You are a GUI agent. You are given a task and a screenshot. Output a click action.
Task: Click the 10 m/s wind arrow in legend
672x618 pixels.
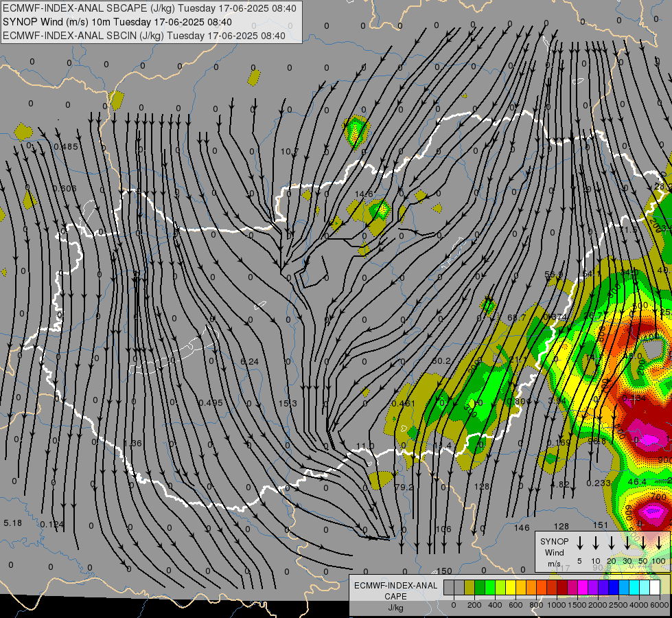(x=596, y=543)
